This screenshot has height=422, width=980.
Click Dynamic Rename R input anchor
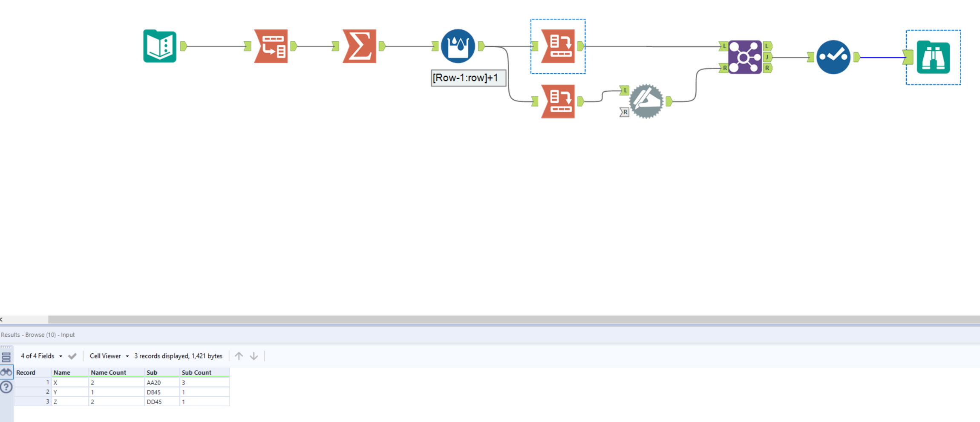click(x=624, y=112)
